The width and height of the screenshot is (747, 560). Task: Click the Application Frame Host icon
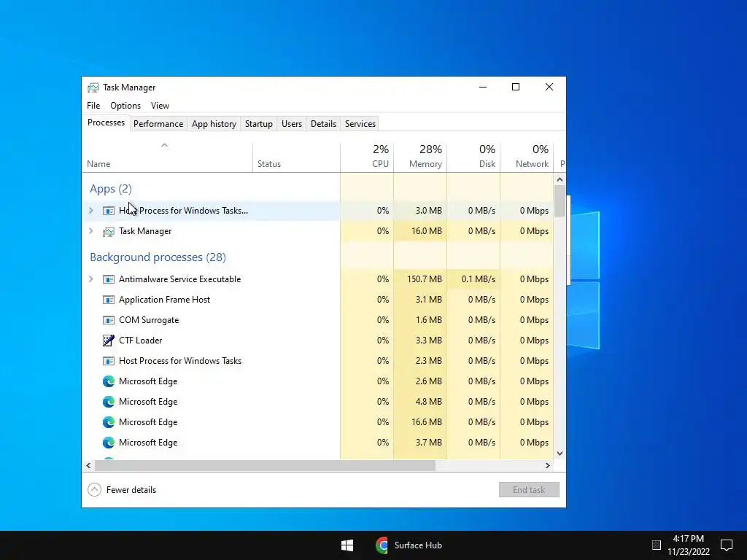109,300
